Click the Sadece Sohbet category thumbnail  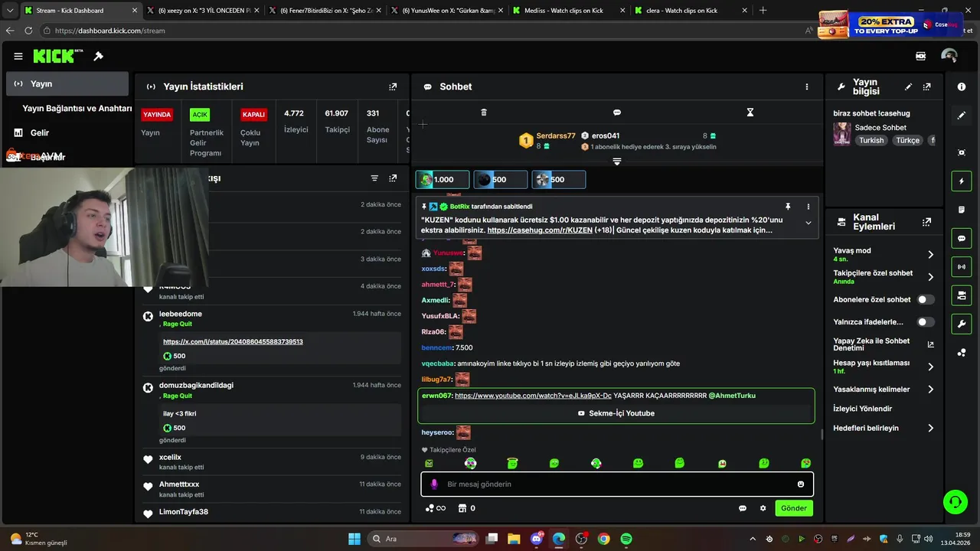click(x=842, y=134)
